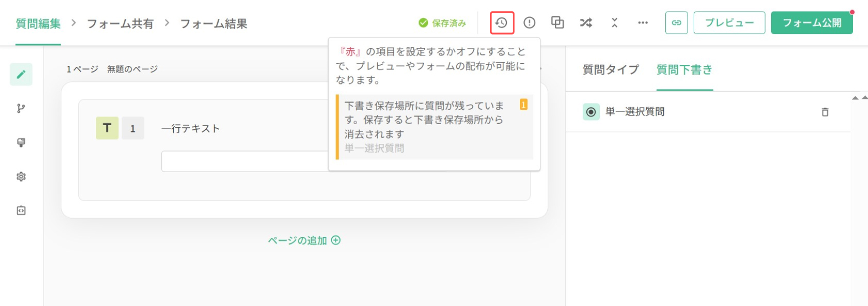The image size is (868, 306).
Task: Click the green 保存済み check status
Action: 442,23
